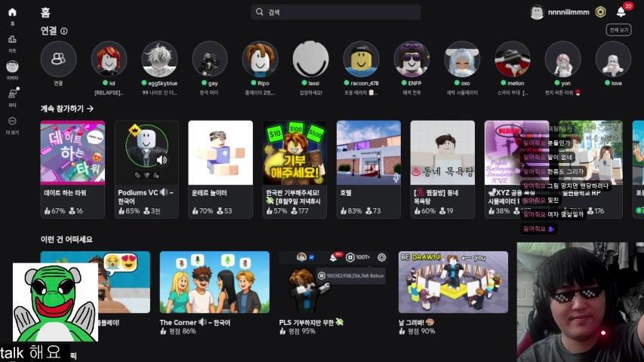This screenshot has height=362, width=644.
Task: Open friend eggSkyblue's avatar
Action: (159, 59)
